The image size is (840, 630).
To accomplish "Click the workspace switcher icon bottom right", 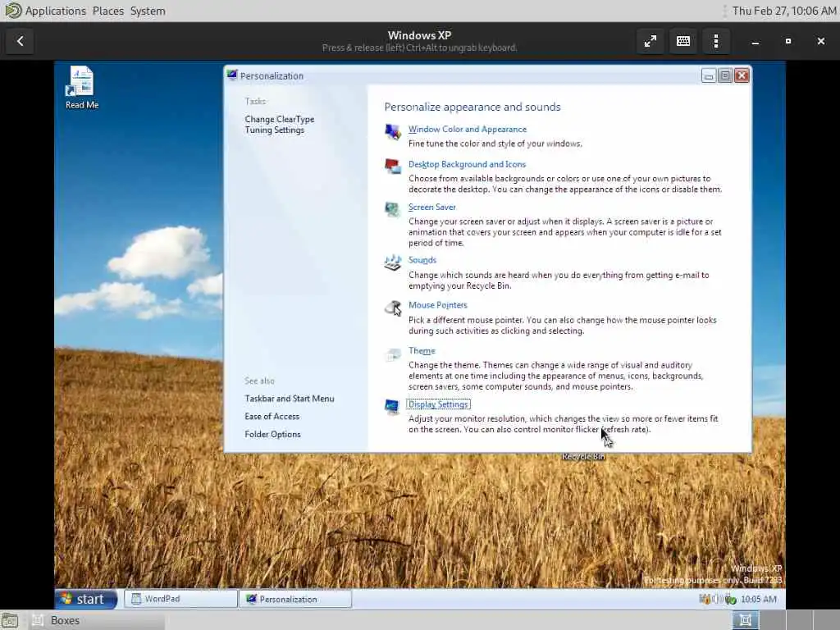I will click(745, 620).
